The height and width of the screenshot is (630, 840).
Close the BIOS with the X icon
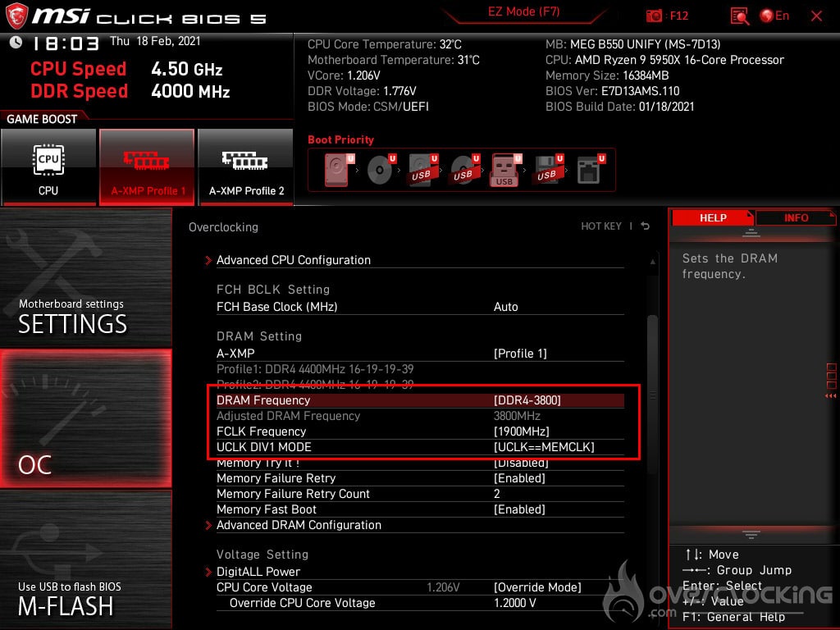(x=816, y=16)
